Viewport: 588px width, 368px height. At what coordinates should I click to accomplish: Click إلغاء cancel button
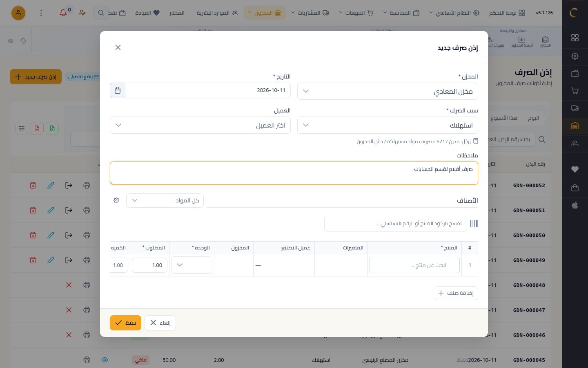(160, 323)
